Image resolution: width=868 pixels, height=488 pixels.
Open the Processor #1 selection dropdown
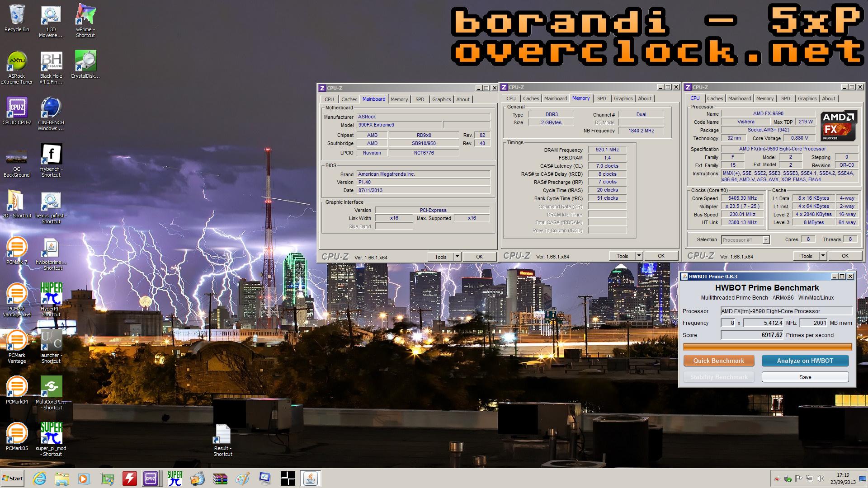745,240
